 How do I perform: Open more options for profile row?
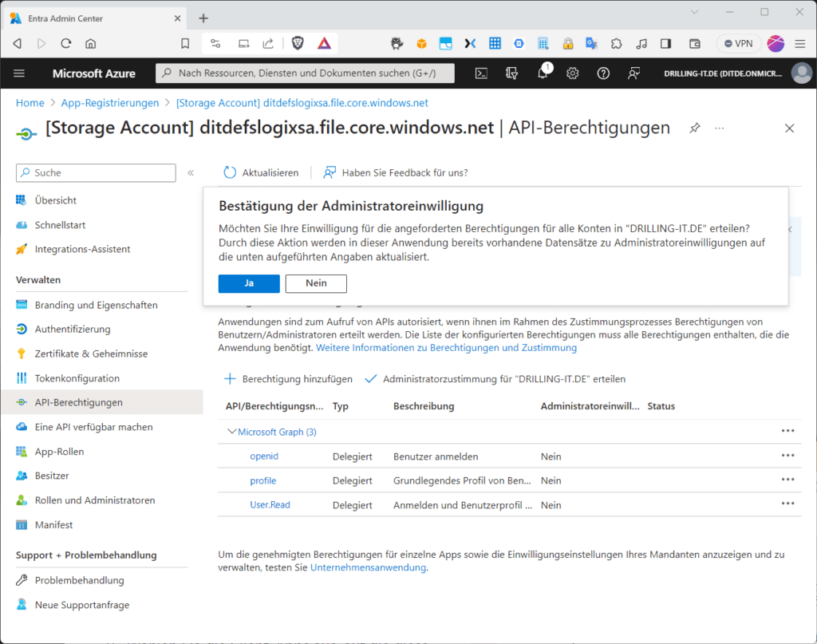787,480
